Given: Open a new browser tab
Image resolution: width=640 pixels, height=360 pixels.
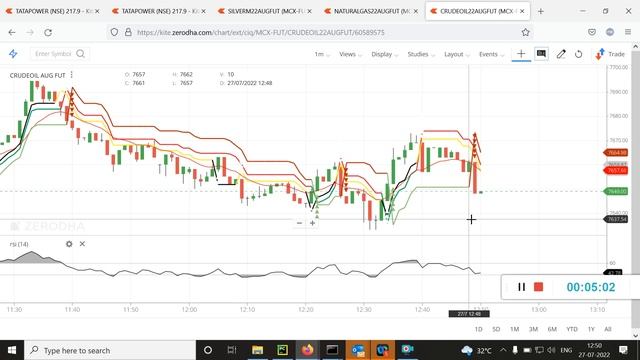Looking at the screenshot, I should (540, 11).
